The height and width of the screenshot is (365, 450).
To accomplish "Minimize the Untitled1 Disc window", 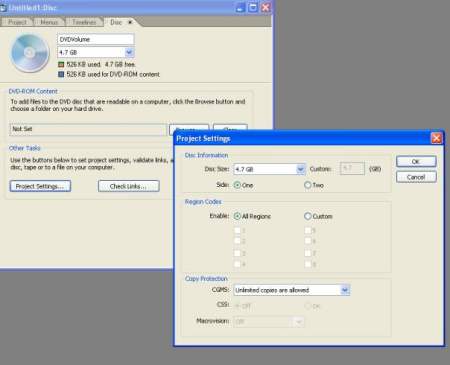I will coord(240,7).
